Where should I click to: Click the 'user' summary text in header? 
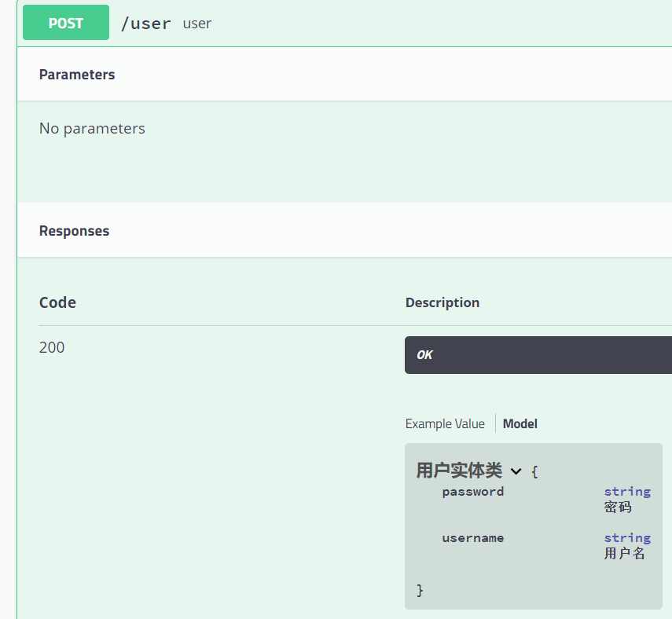point(197,24)
